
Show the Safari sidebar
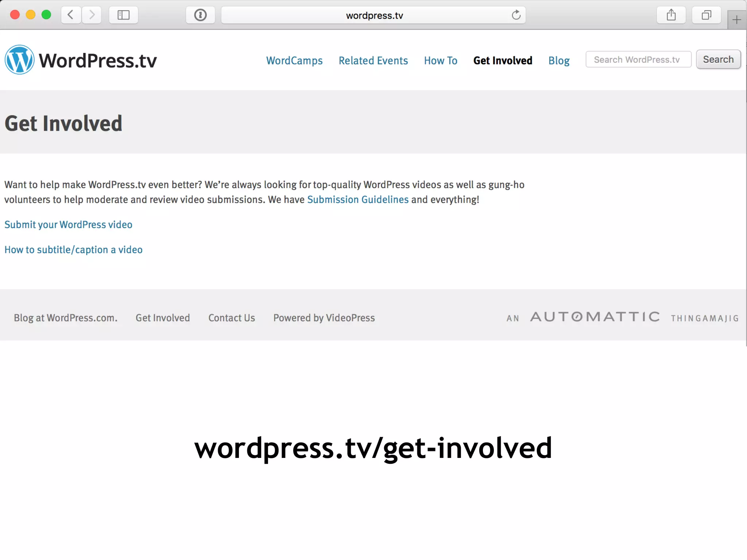click(123, 15)
